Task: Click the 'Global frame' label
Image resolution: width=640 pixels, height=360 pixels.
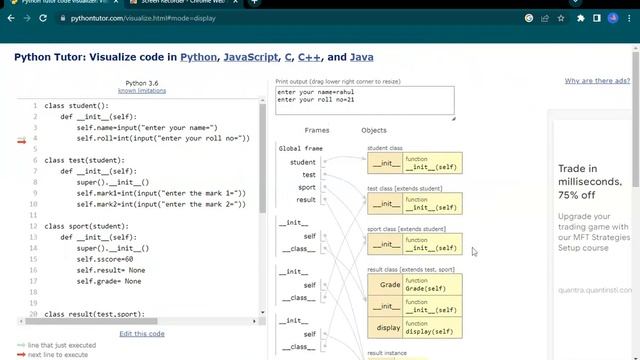Action: pos(301,149)
